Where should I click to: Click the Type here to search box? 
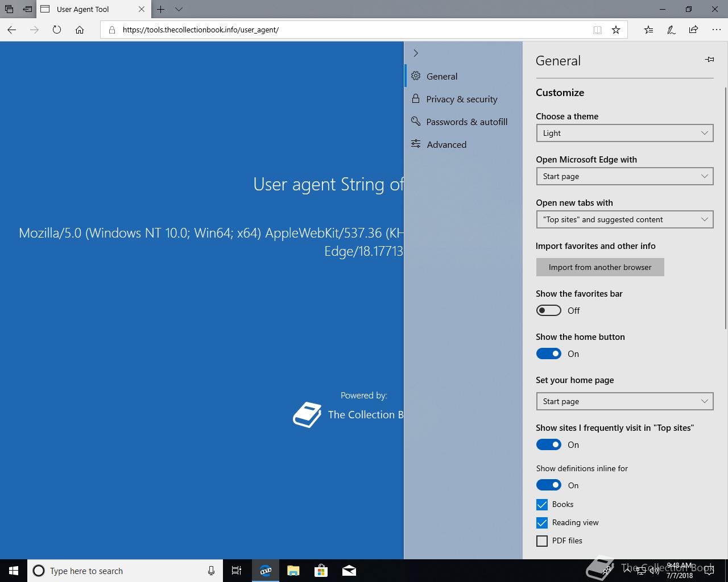point(124,571)
